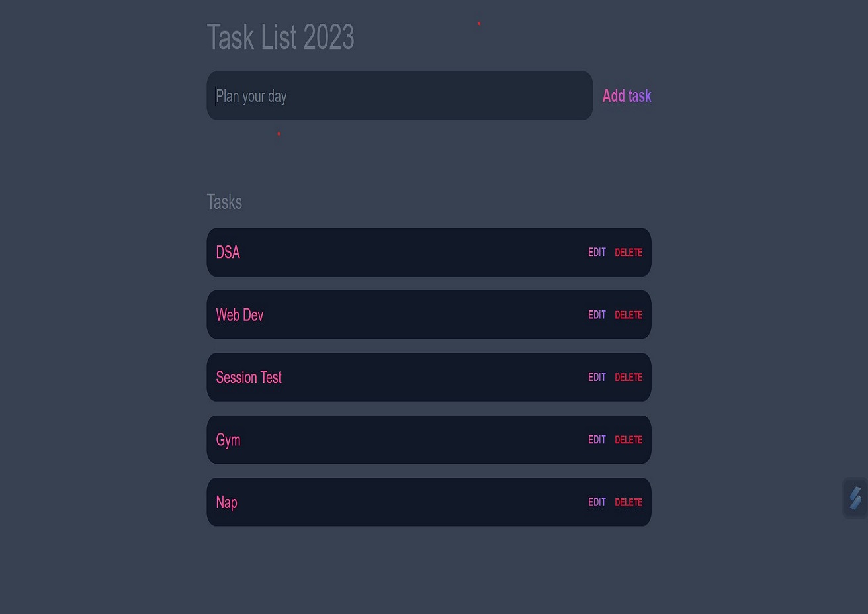Select the Nap task text
The width and height of the screenshot is (868, 614).
pyautogui.click(x=226, y=503)
